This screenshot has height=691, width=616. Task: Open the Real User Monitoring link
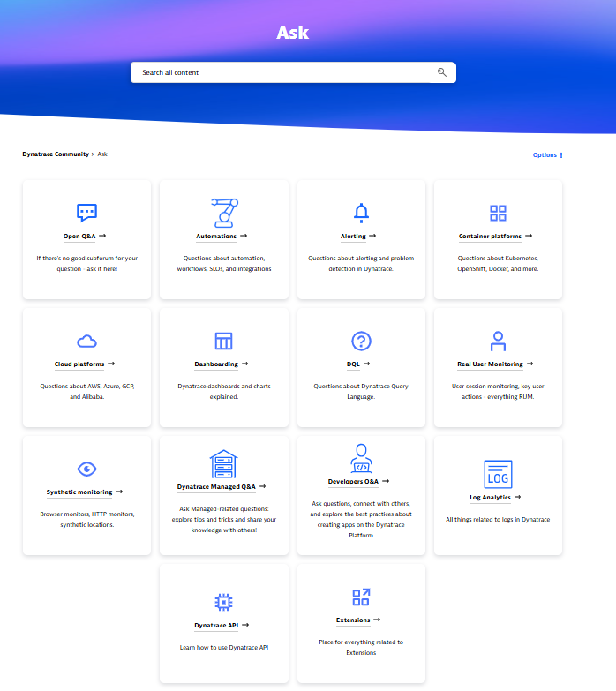coord(490,364)
